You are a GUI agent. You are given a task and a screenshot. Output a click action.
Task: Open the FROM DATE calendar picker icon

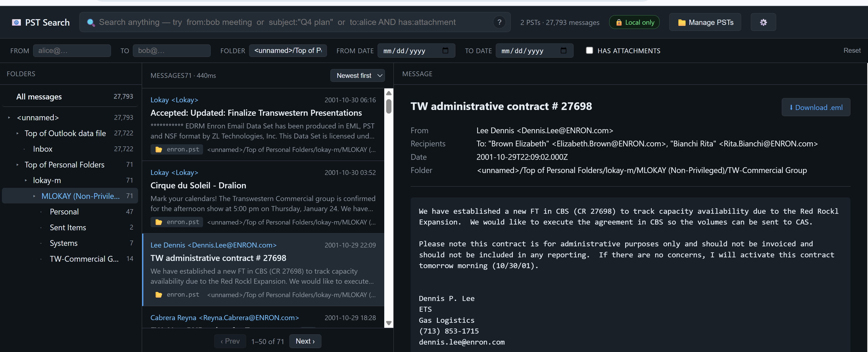(x=445, y=51)
